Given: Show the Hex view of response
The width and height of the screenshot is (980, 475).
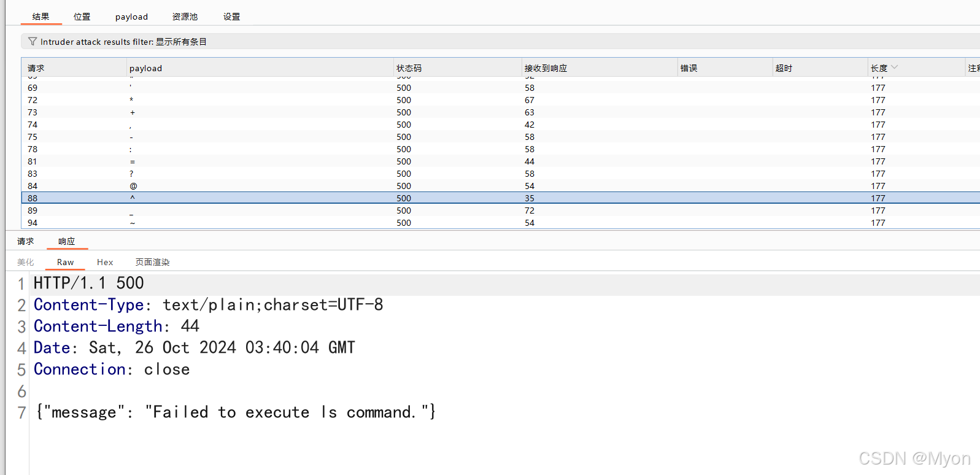Looking at the screenshot, I should click(105, 262).
